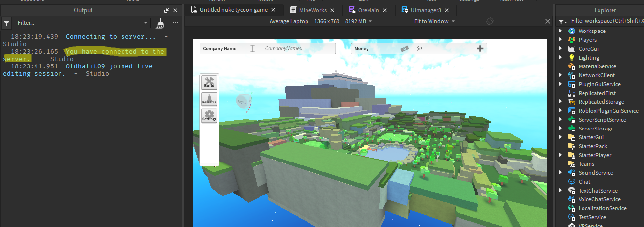Toggle device orientation rotate icon
The width and height of the screenshot is (644, 227).
pyautogui.click(x=490, y=21)
